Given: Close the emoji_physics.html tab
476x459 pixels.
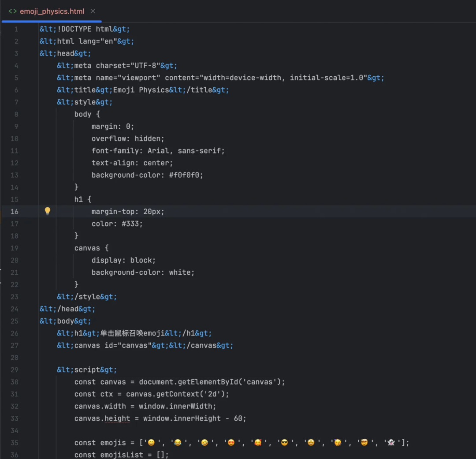Looking at the screenshot, I should pos(93,11).
